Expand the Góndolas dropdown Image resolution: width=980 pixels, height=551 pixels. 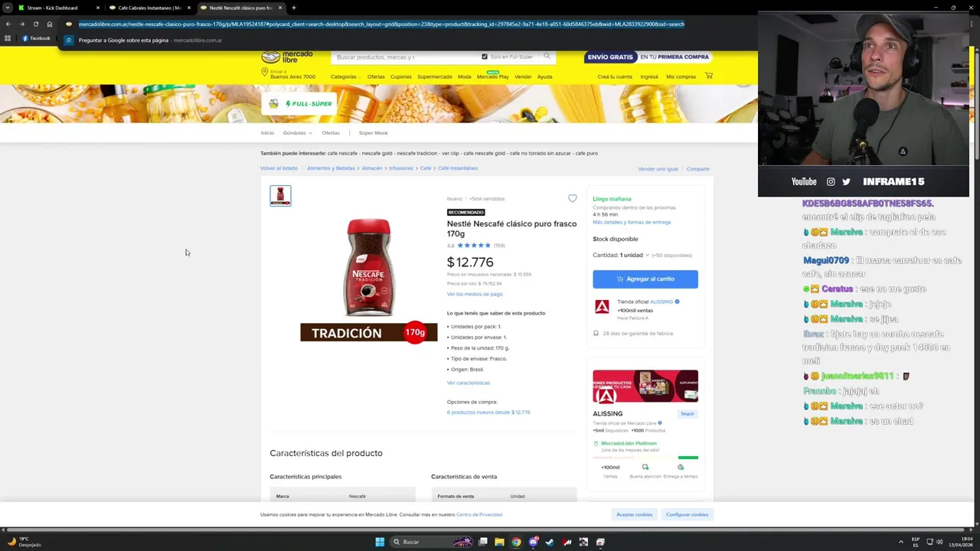click(x=297, y=133)
